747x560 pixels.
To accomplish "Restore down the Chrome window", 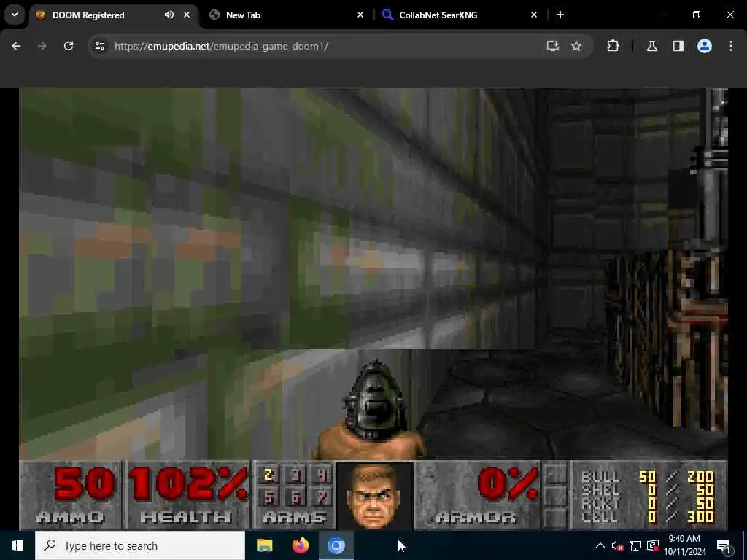I will tap(697, 15).
